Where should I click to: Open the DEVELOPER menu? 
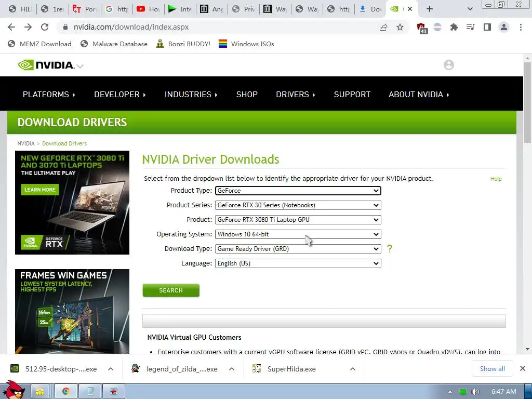coord(120,95)
